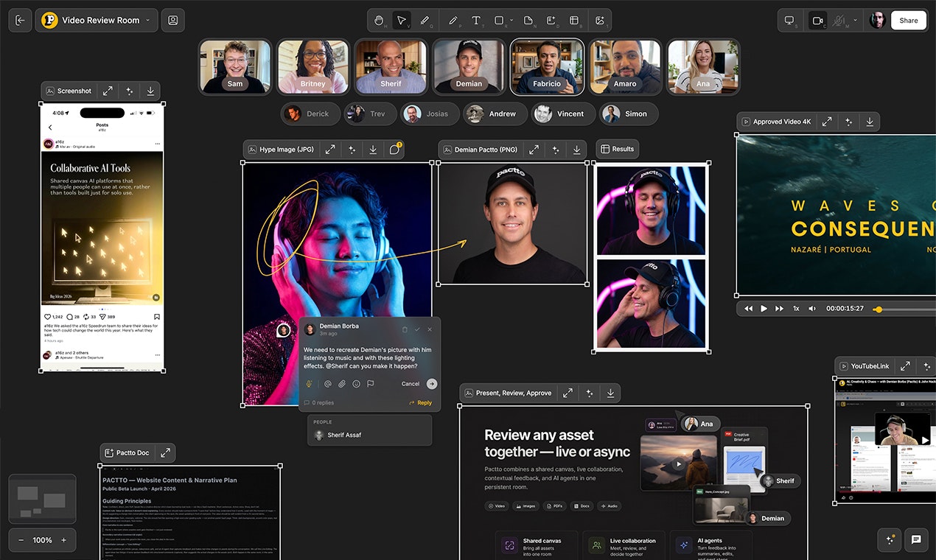Close the comment popup with X
The height and width of the screenshot is (560, 936).
pyautogui.click(x=430, y=329)
